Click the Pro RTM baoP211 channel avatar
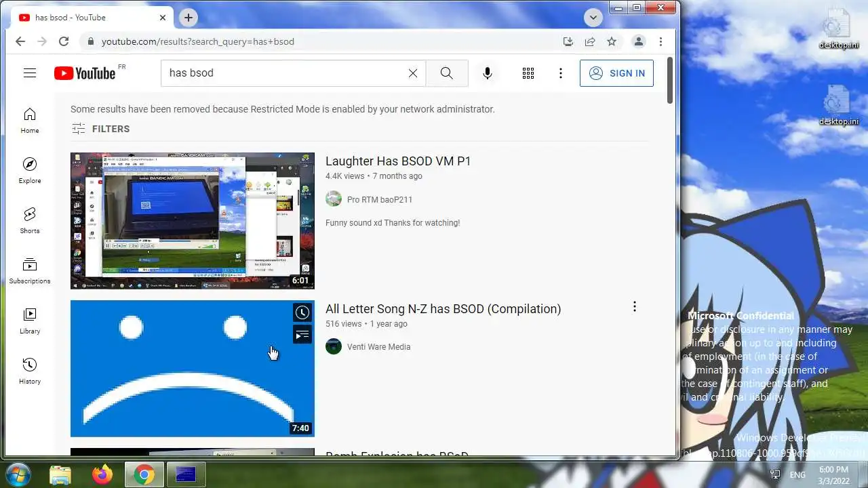The width and height of the screenshot is (868, 488). pos(334,199)
